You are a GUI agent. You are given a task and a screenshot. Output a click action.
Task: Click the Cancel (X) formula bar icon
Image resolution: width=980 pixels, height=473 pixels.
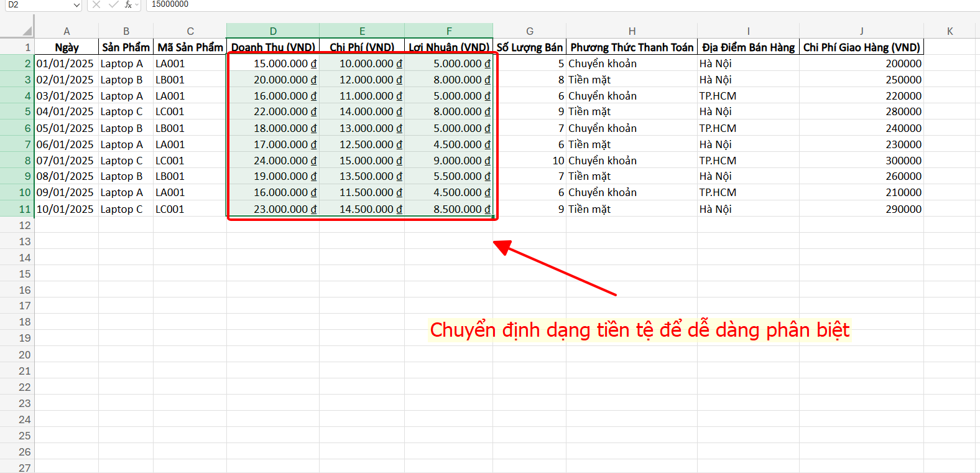(x=96, y=4)
